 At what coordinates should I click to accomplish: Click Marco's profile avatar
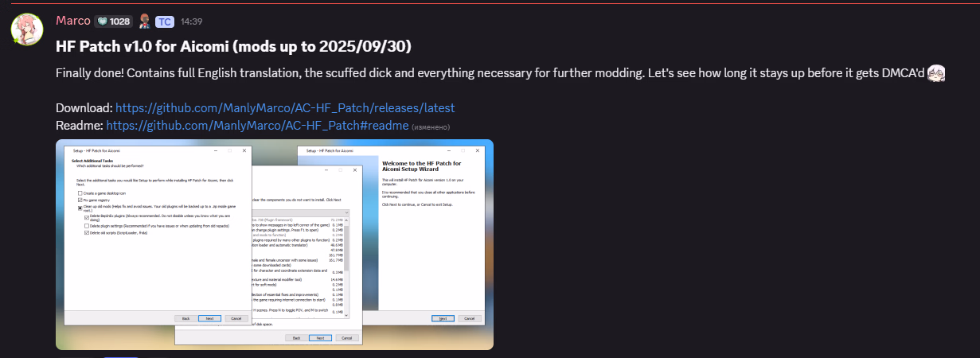(26, 29)
